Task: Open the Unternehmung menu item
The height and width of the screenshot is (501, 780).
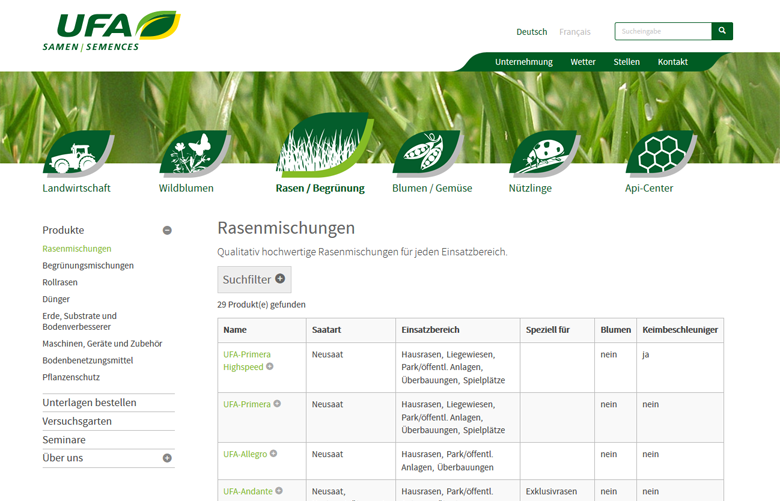Action: click(x=523, y=62)
